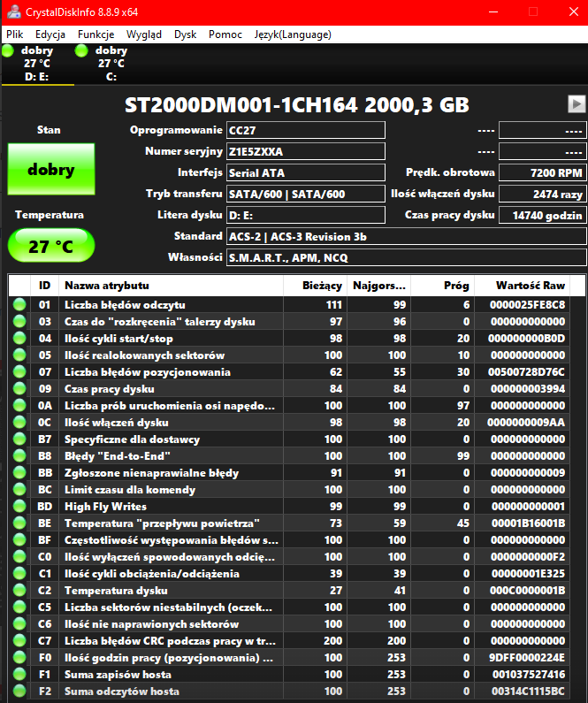Click the next disk arrow button
Viewport: 588px width, 703px height.
577,104
